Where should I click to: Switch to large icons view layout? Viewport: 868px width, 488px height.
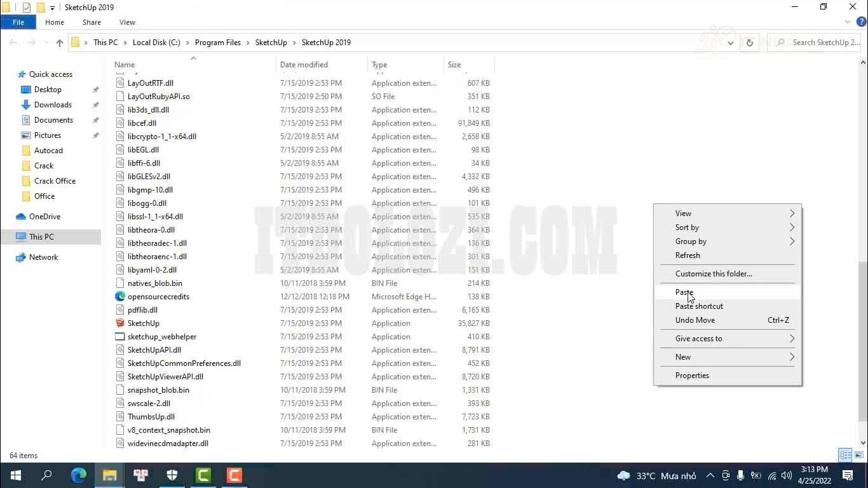click(858, 455)
